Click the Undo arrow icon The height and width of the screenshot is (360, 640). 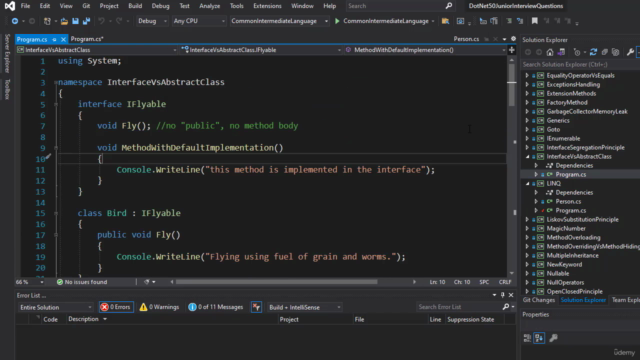click(101, 21)
